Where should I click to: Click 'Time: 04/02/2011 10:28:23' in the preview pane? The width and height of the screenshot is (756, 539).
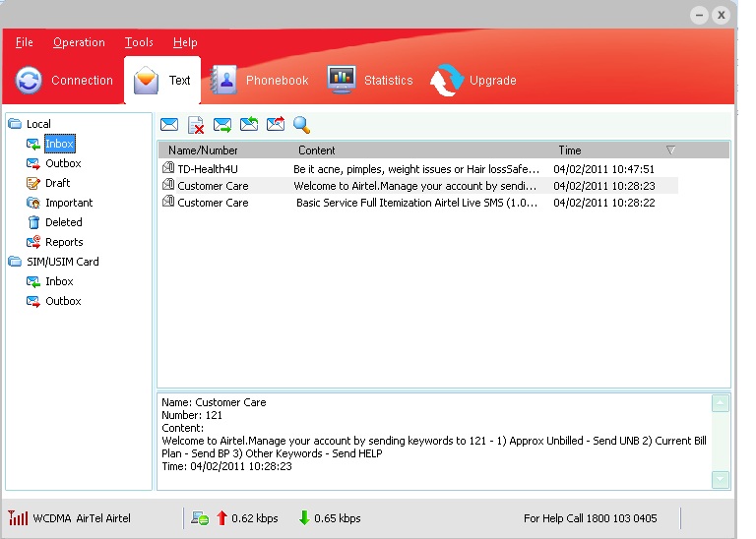tap(226, 466)
